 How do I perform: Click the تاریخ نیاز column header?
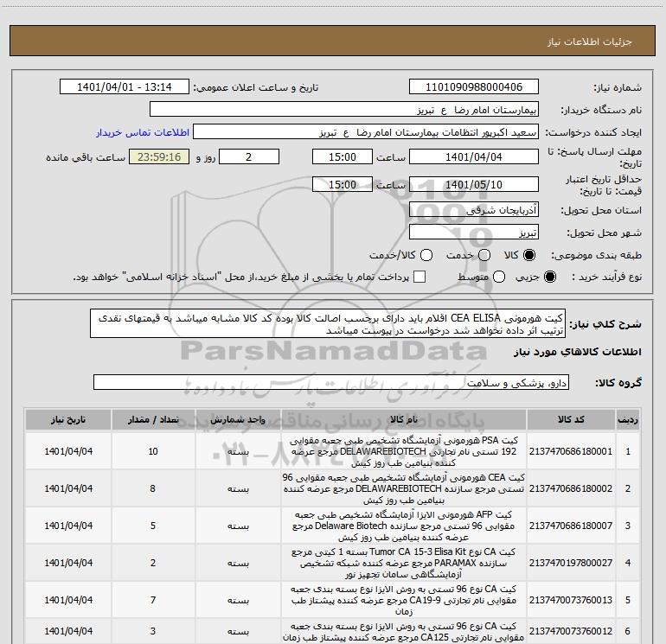click(68, 419)
